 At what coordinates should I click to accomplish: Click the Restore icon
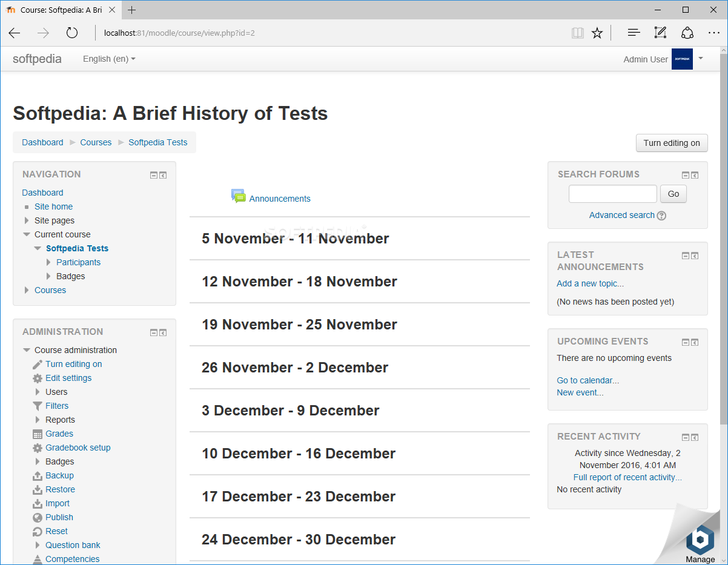38,489
